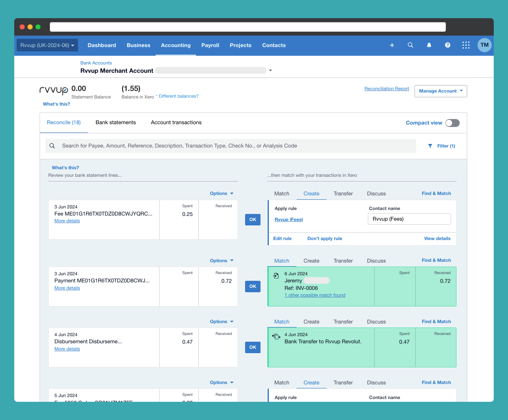Select Transfer tab for the 0.72 payment
The image size is (508, 420).
(343, 261)
